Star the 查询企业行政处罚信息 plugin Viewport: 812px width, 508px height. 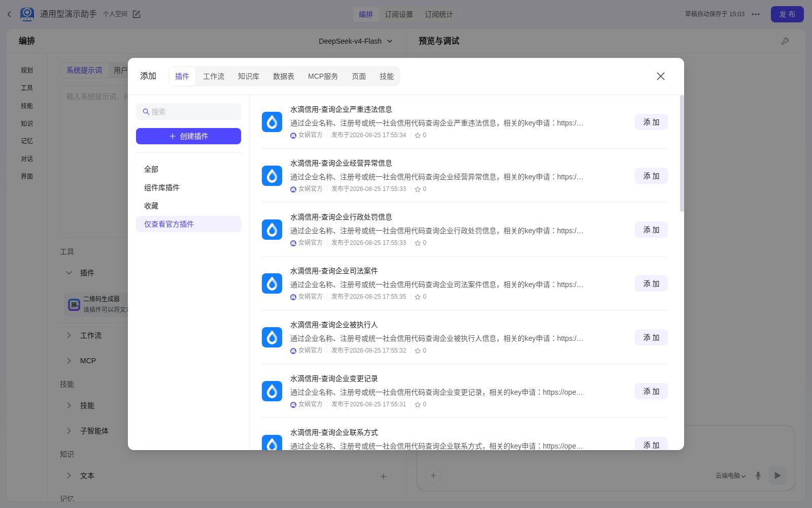click(418, 243)
